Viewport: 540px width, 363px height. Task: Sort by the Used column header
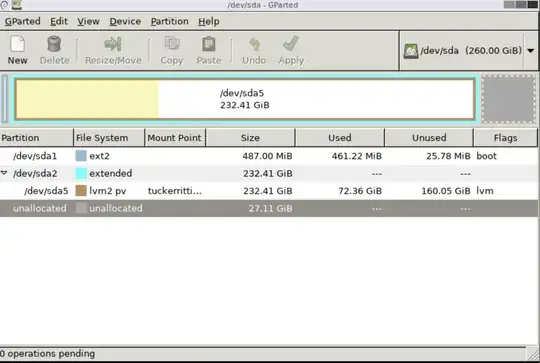pos(340,138)
